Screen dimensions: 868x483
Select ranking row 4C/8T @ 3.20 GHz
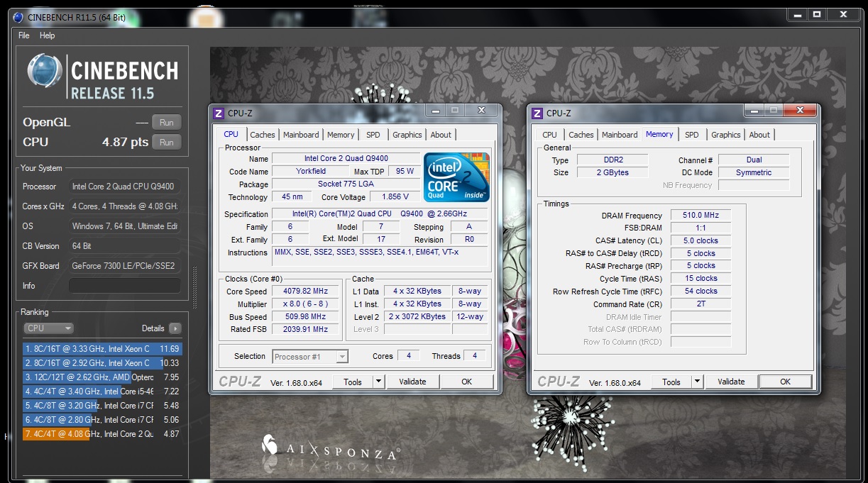(103, 406)
